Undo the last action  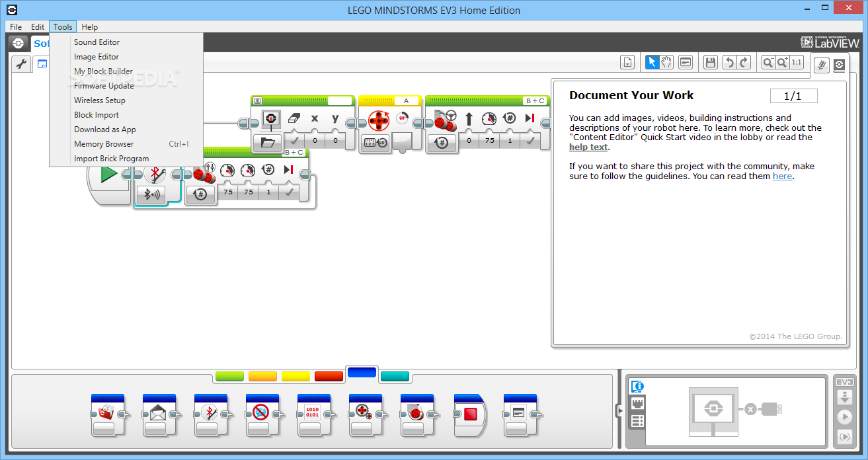729,62
